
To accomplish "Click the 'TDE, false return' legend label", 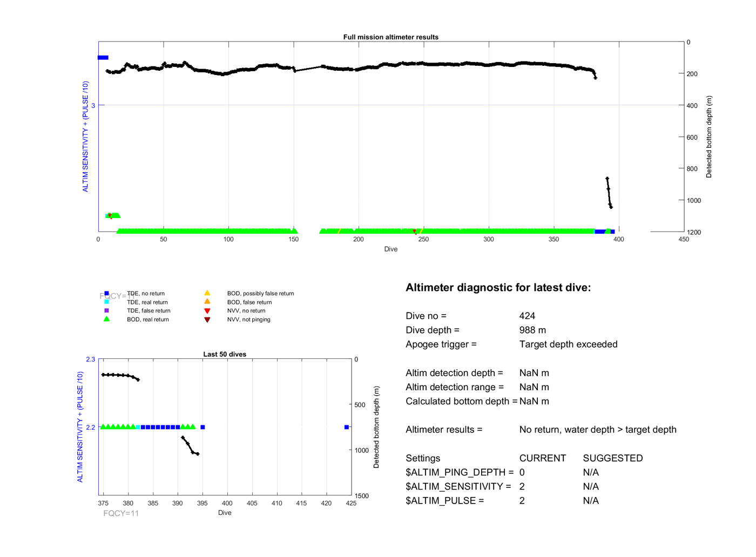I will (148, 311).
